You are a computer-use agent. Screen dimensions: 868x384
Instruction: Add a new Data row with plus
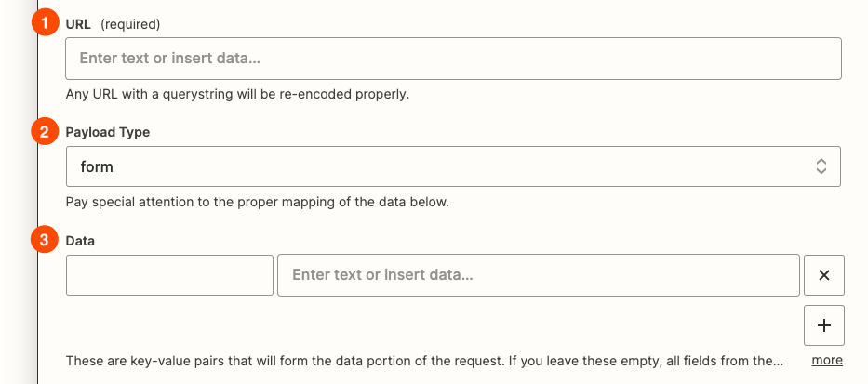click(823, 325)
